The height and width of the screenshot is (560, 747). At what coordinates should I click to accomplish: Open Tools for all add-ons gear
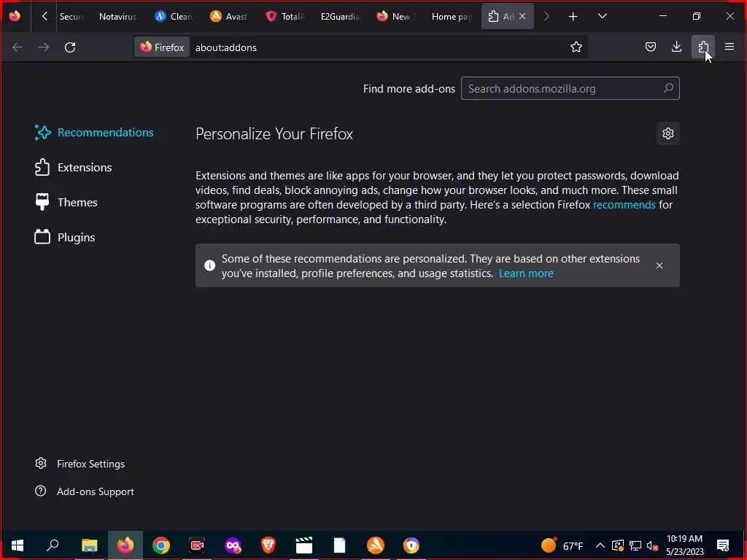point(668,133)
